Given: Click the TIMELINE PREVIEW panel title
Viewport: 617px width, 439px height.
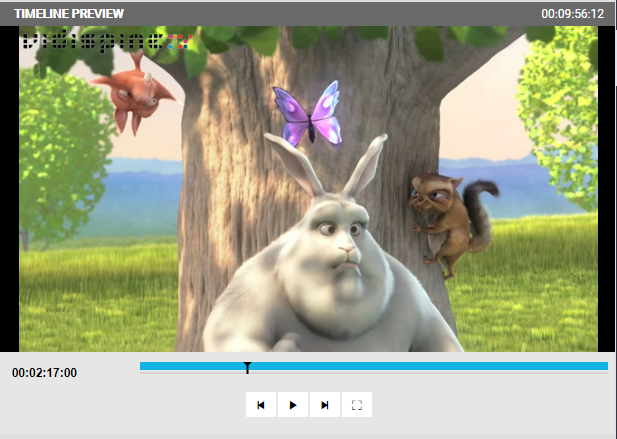Looking at the screenshot, I should coord(69,14).
